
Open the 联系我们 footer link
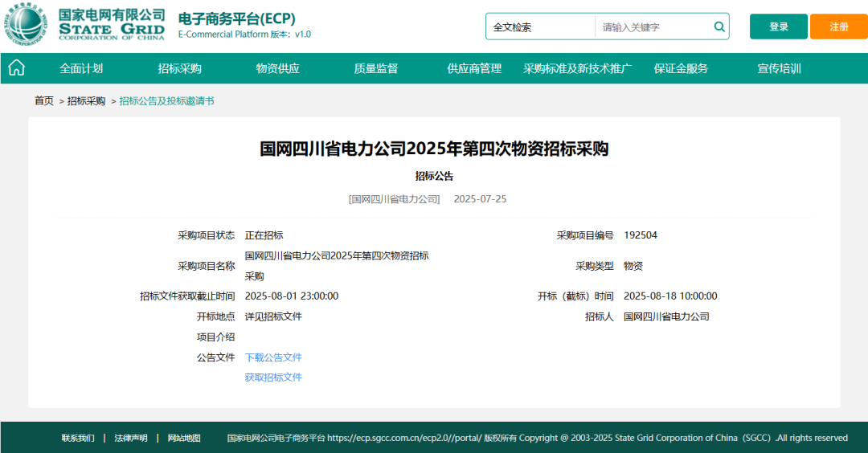[x=78, y=438]
